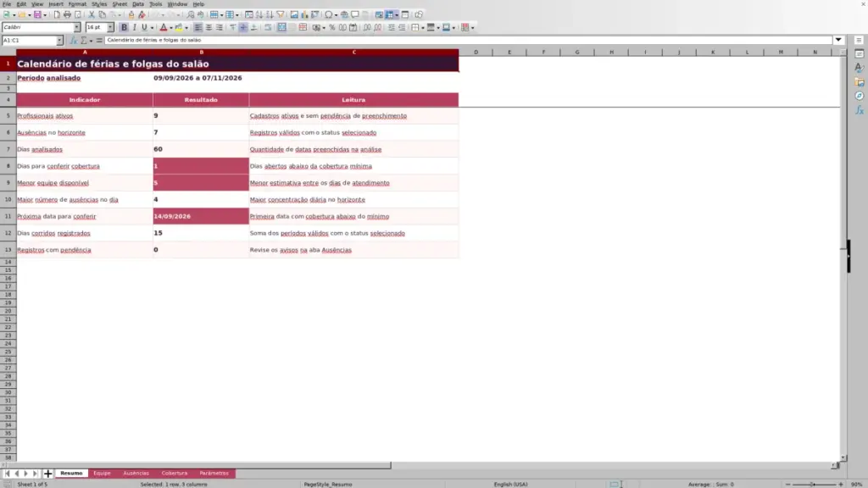The image size is (868, 488).
Task: Open the Data menu
Action: [138, 4]
